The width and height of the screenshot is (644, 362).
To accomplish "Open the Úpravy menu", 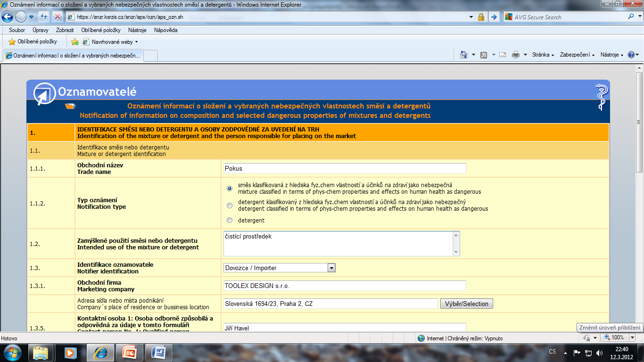I will pos(41,30).
